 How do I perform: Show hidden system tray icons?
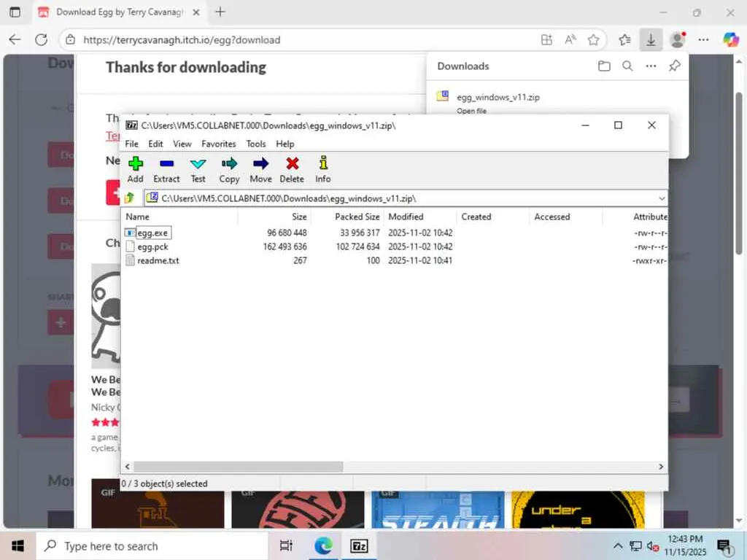tap(617, 546)
